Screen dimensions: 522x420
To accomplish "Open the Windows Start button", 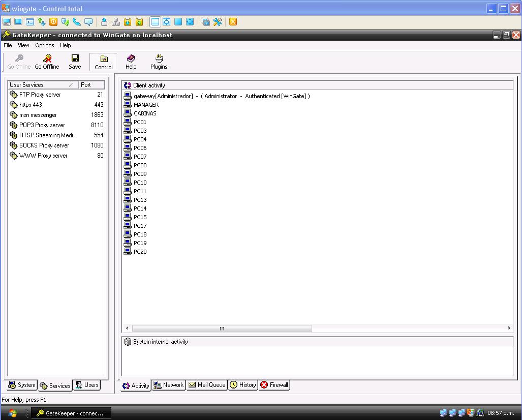I will click(x=12, y=413).
